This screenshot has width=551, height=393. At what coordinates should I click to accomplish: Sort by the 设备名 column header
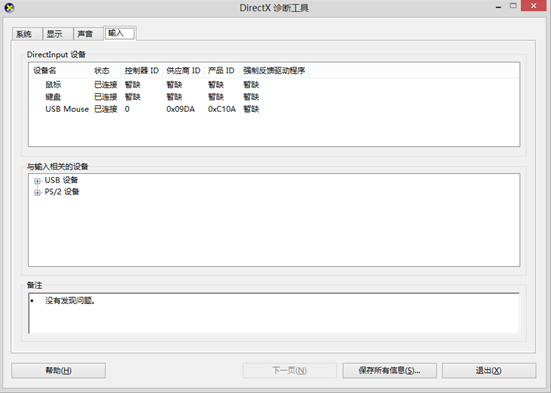[60, 71]
